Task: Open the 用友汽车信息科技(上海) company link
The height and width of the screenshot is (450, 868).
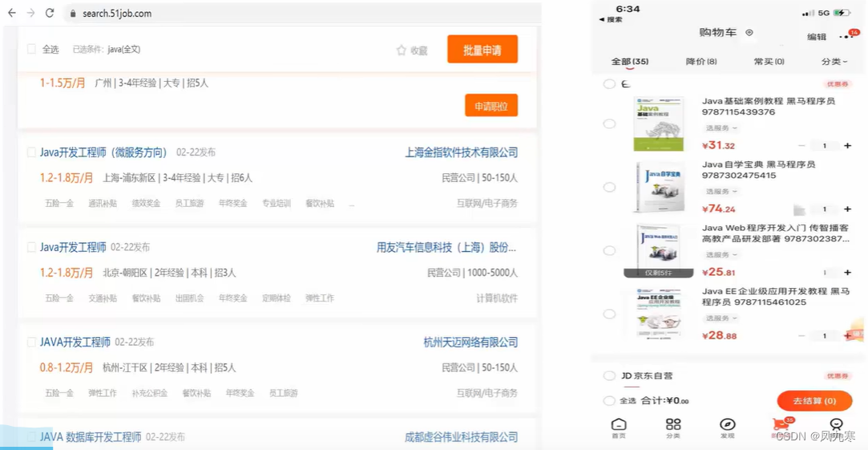Action: tap(447, 247)
